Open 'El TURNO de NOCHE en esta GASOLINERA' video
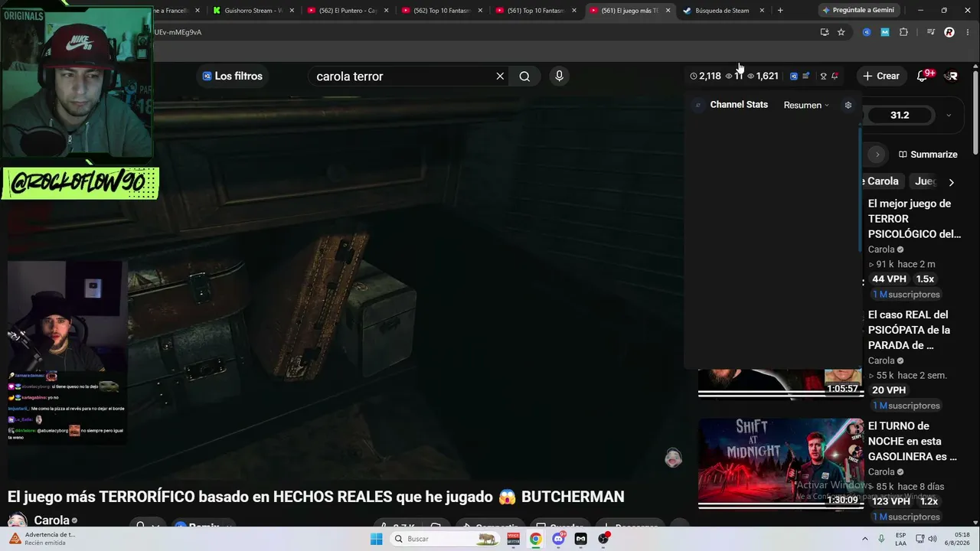The width and height of the screenshot is (980, 551). pyautogui.click(x=913, y=441)
